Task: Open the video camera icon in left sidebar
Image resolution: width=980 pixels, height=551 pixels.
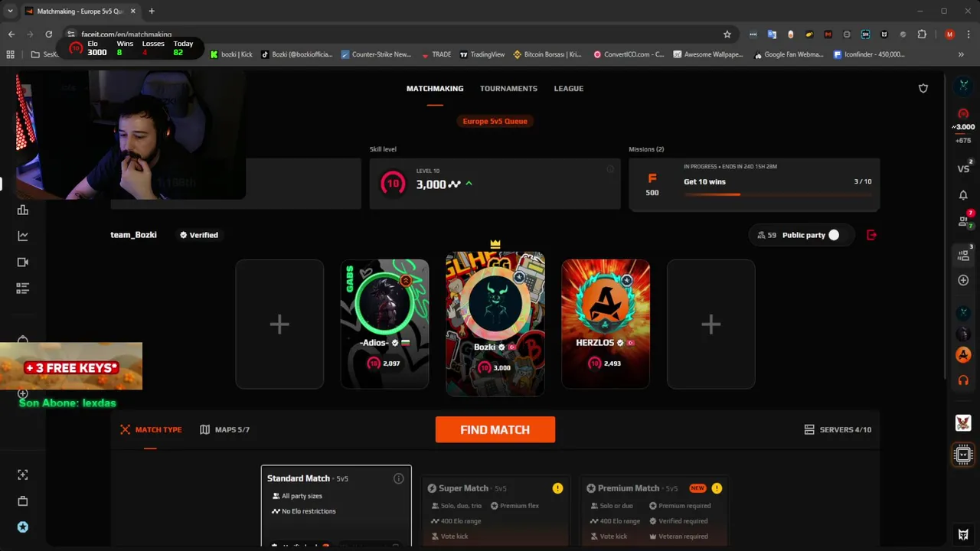Action: click(23, 262)
